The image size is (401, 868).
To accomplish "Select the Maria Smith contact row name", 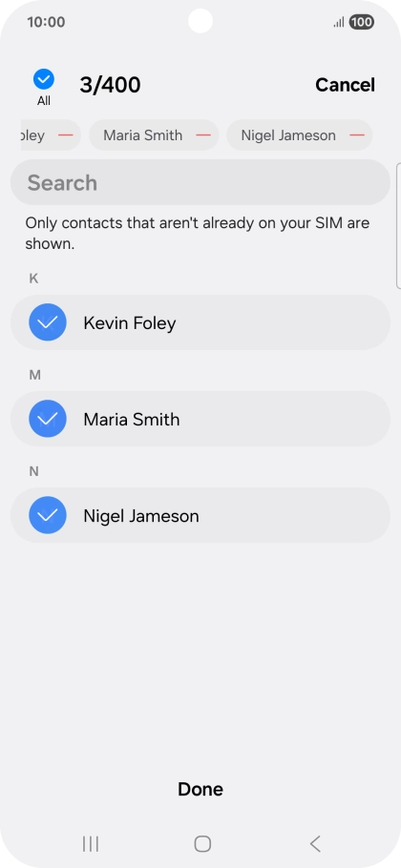I will point(132,419).
